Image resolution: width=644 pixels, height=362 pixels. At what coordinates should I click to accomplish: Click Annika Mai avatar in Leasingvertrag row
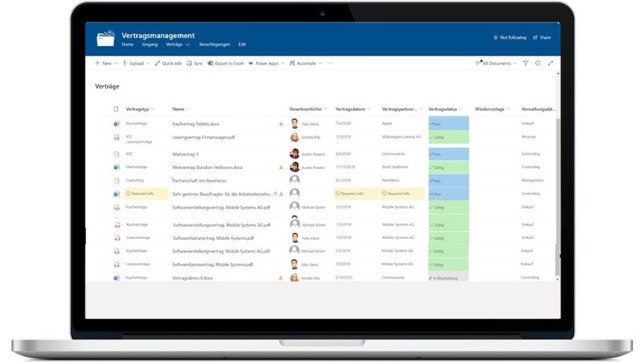295,137
